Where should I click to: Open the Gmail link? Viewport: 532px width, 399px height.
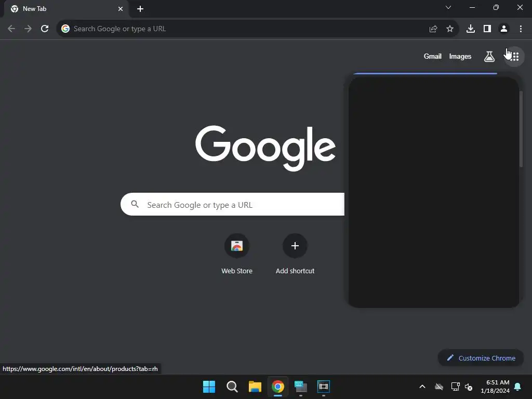432,56
